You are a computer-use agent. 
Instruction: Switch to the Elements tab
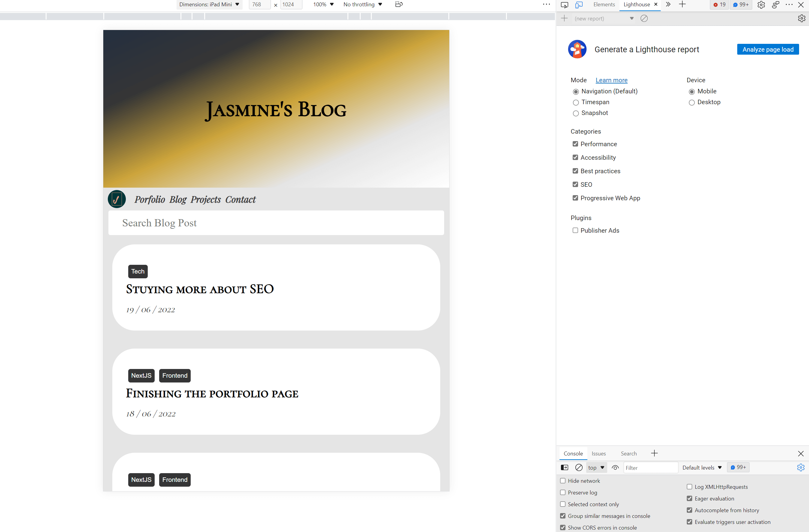tap(604, 5)
